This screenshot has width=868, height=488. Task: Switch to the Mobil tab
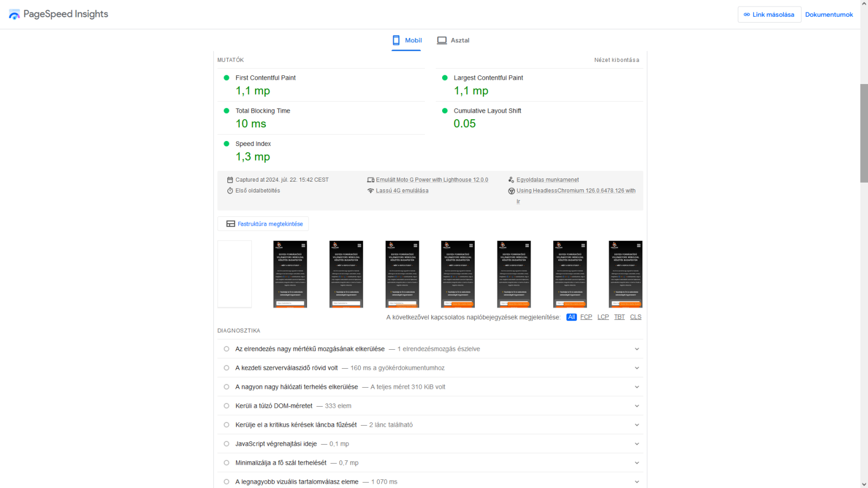pos(407,41)
